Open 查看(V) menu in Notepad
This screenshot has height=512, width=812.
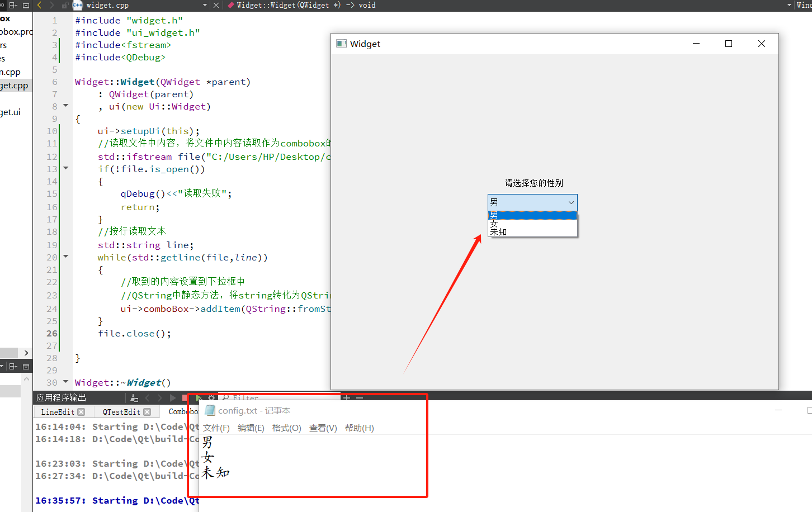point(323,428)
